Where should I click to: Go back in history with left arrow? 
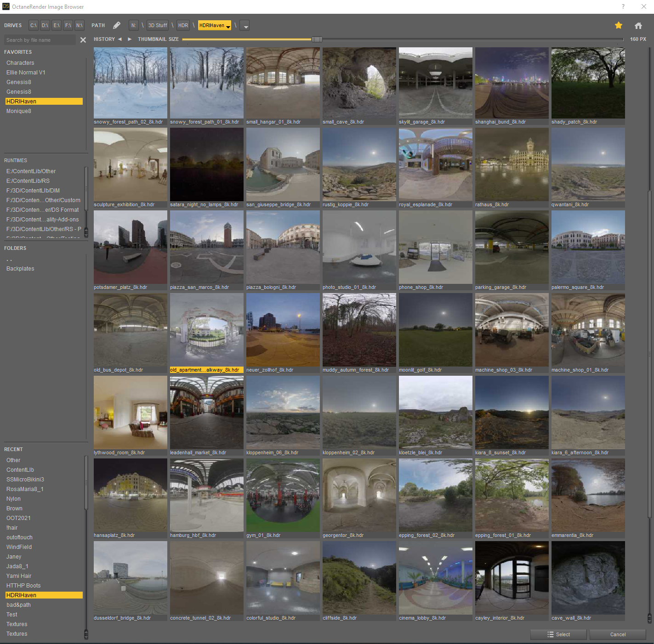120,39
